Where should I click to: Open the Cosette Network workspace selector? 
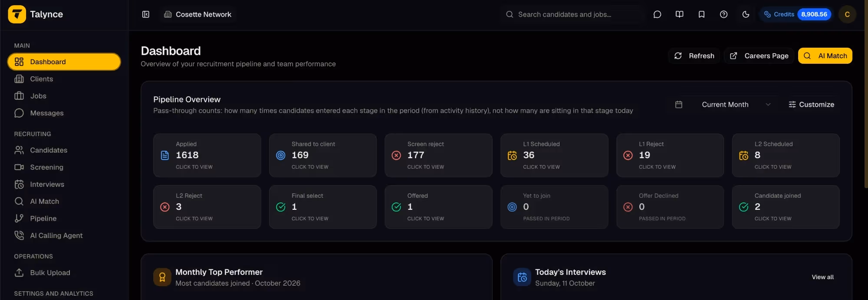(197, 14)
